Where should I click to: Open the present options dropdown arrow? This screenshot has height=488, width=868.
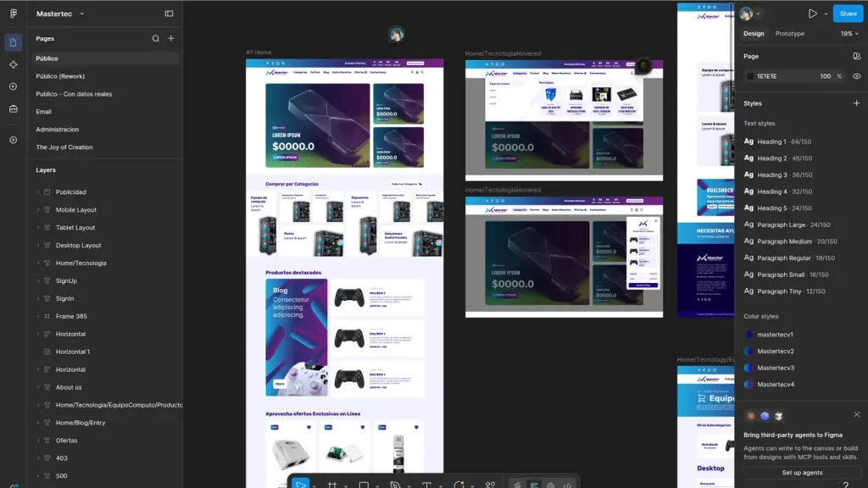coord(826,14)
